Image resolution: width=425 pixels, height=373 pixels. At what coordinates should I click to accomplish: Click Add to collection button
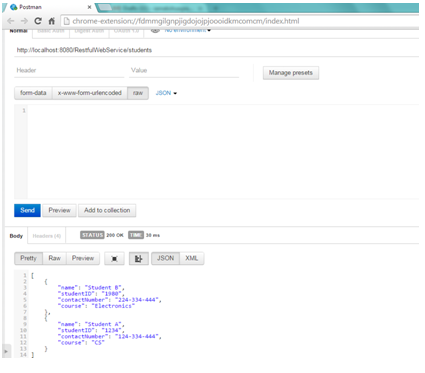pos(107,210)
